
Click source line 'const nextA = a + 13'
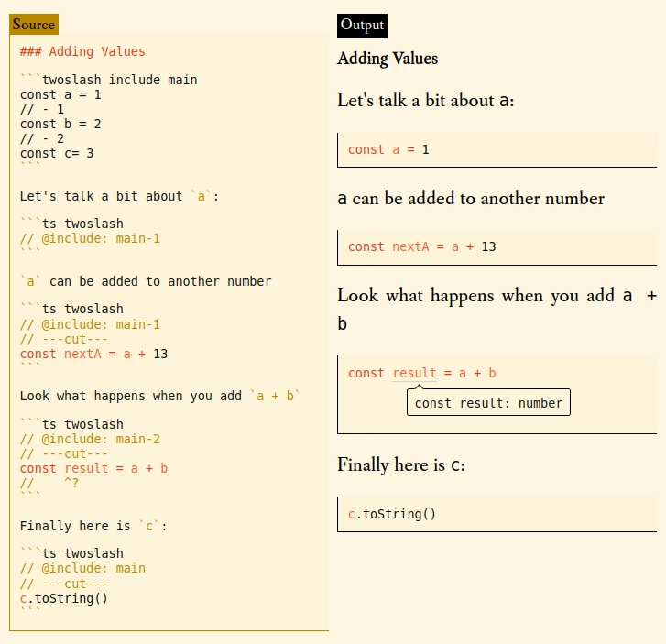pos(93,354)
